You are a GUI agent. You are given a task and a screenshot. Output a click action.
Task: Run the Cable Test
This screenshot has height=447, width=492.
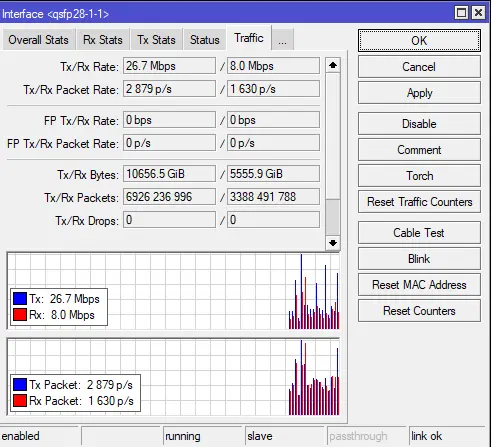coord(419,233)
